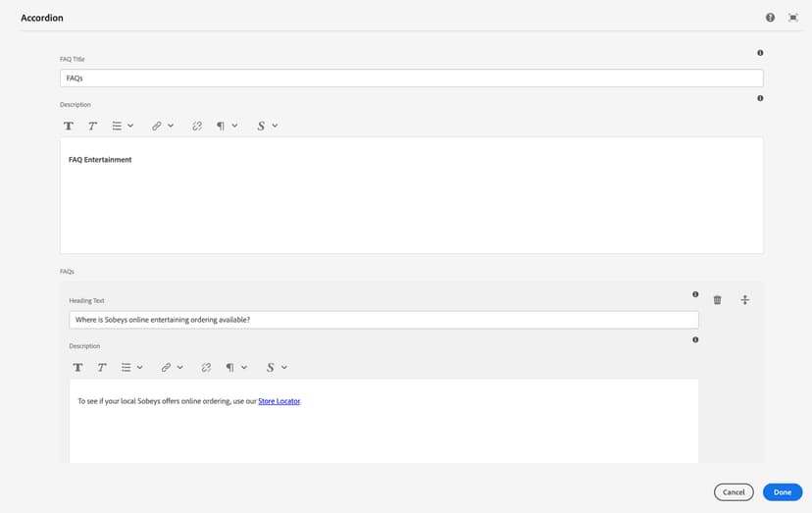Click the FAQ Title input field
The width and height of the screenshot is (812, 513).
411,78
